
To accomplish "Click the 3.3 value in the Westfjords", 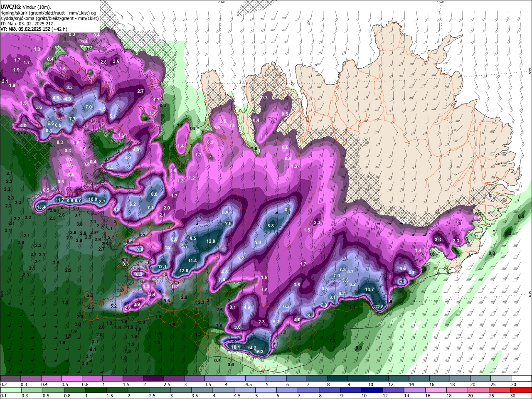I will [x=69, y=87].
